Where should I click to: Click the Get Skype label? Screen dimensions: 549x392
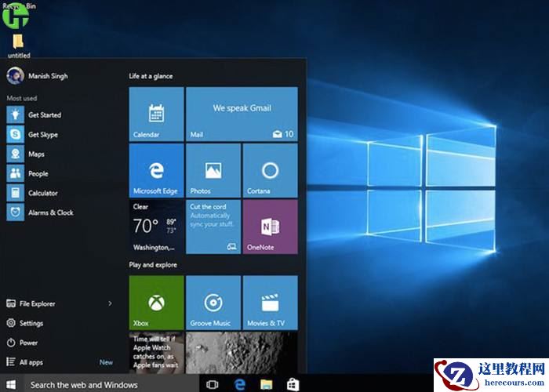(43, 134)
